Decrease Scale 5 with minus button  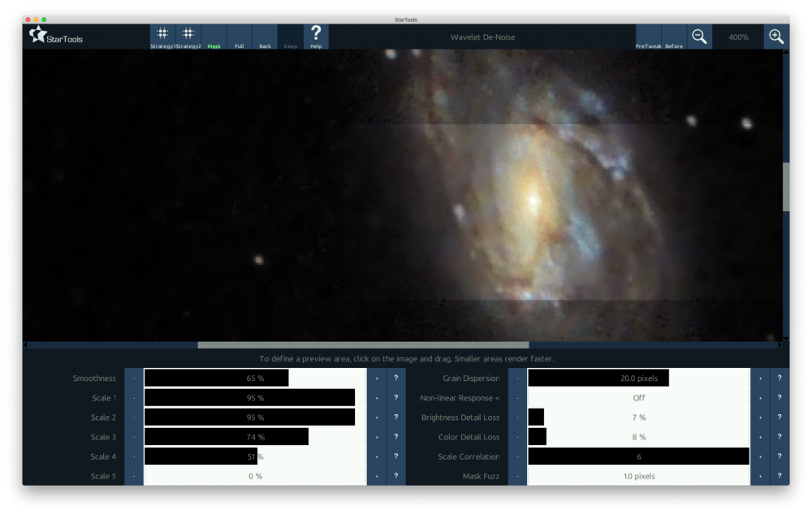(x=134, y=476)
